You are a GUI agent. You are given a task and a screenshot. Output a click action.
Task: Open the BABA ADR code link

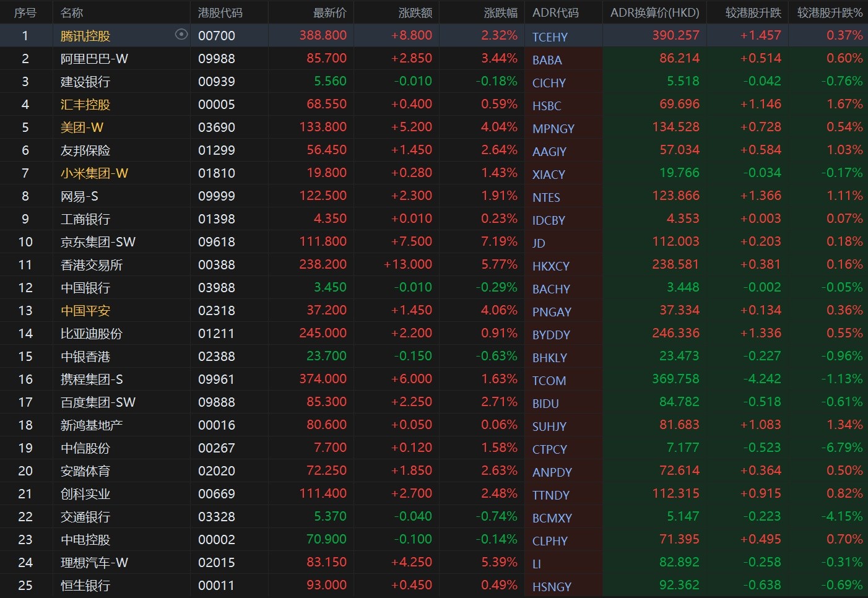pyautogui.click(x=547, y=60)
